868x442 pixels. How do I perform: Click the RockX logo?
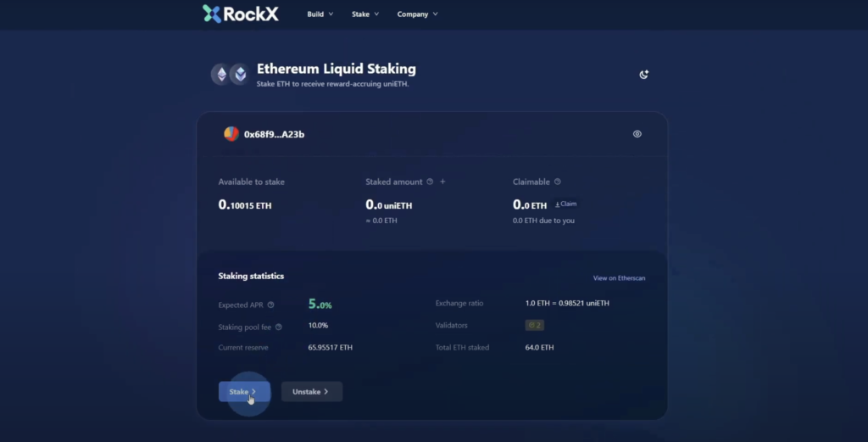(240, 14)
